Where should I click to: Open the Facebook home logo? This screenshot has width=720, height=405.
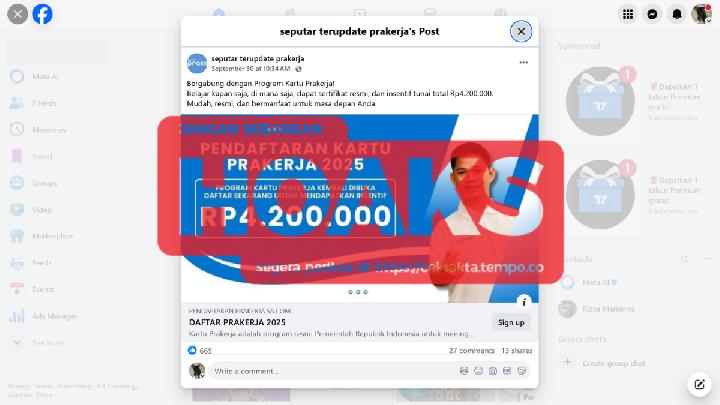pyautogui.click(x=42, y=14)
